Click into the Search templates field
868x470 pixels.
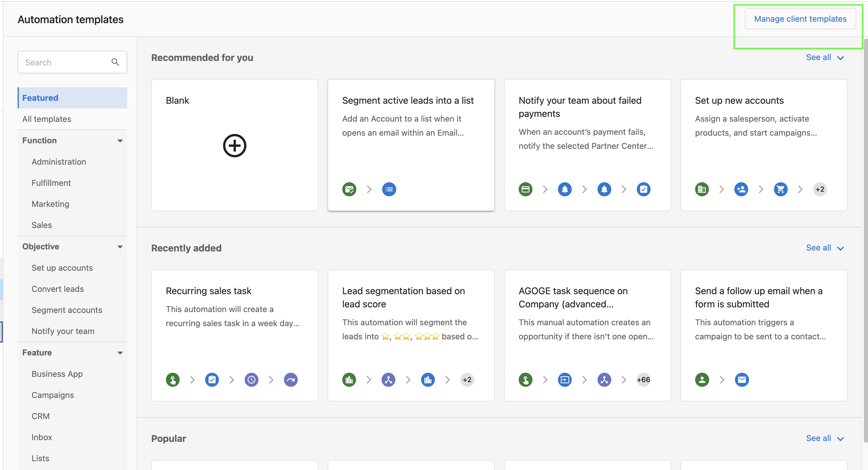click(72, 62)
